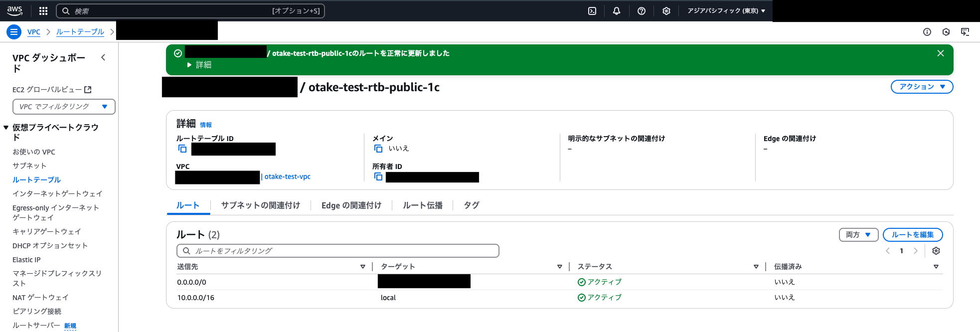Open VPC ダッシュボード in the sidebar
Screen dimensions: 980x332
click(49, 63)
